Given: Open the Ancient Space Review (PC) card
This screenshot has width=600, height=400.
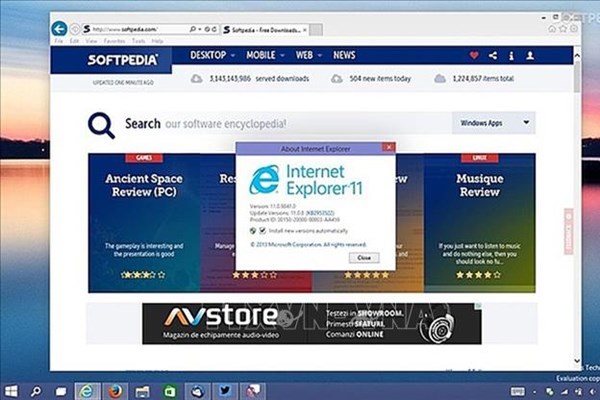Looking at the screenshot, I should pyautogui.click(x=144, y=223).
